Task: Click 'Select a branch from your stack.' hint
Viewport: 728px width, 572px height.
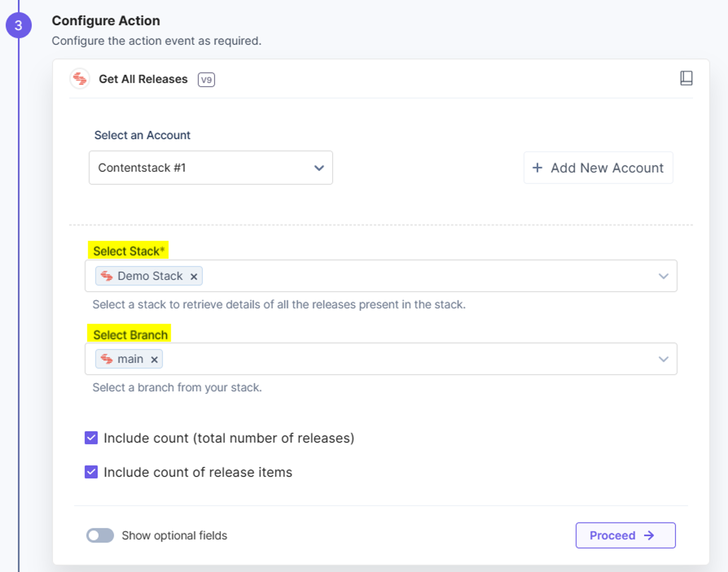Action: click(x=177, y=387)
